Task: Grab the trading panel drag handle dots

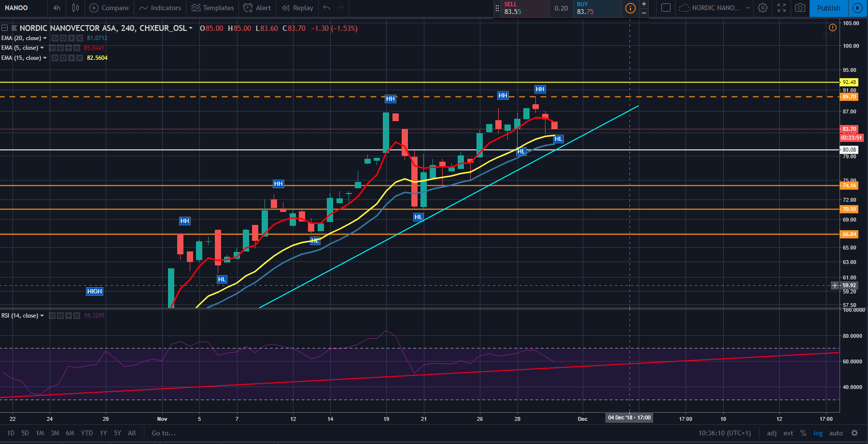Action: [497, 8]
